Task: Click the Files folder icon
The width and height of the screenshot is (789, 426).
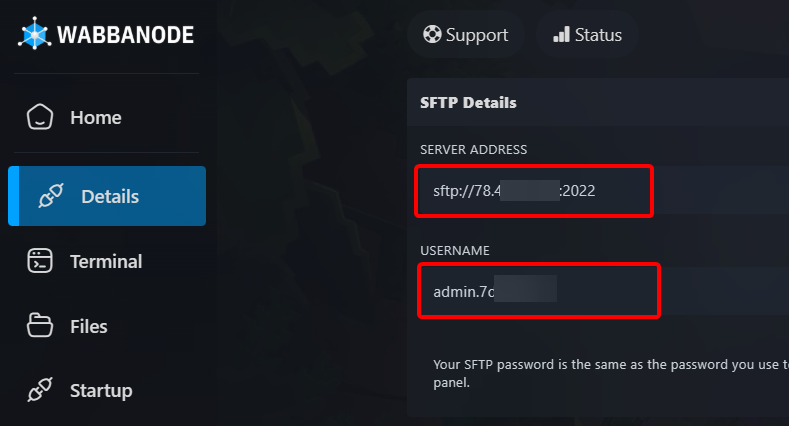Action: tap(40, 326)
